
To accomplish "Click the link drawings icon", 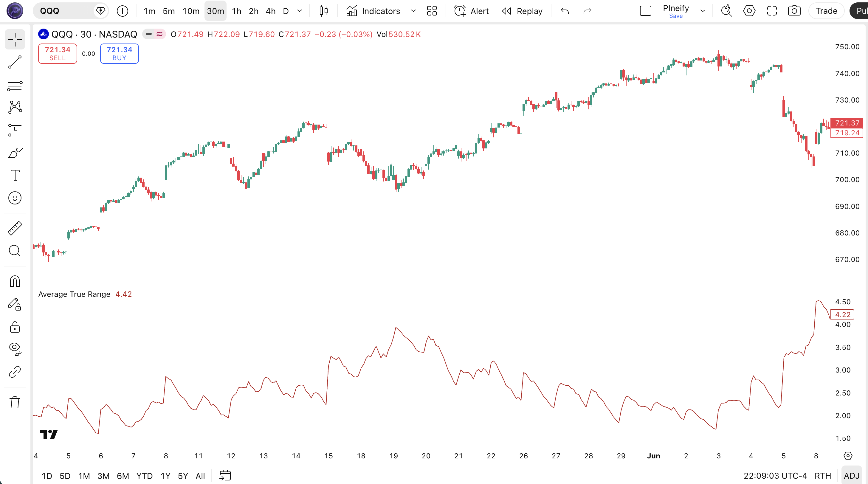I will point(15,372).
